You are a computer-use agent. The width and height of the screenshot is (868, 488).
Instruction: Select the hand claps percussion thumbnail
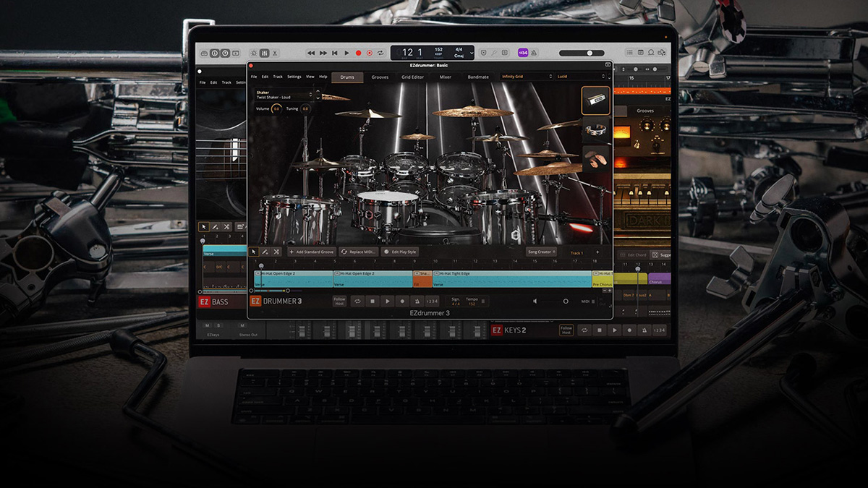pyautogui.click(x=596, y=159)
